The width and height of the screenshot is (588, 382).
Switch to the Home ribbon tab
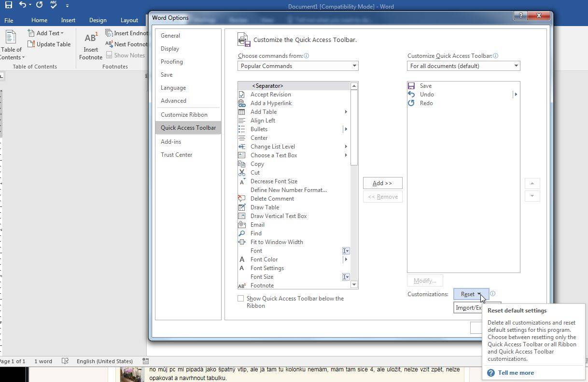(39, 20)
